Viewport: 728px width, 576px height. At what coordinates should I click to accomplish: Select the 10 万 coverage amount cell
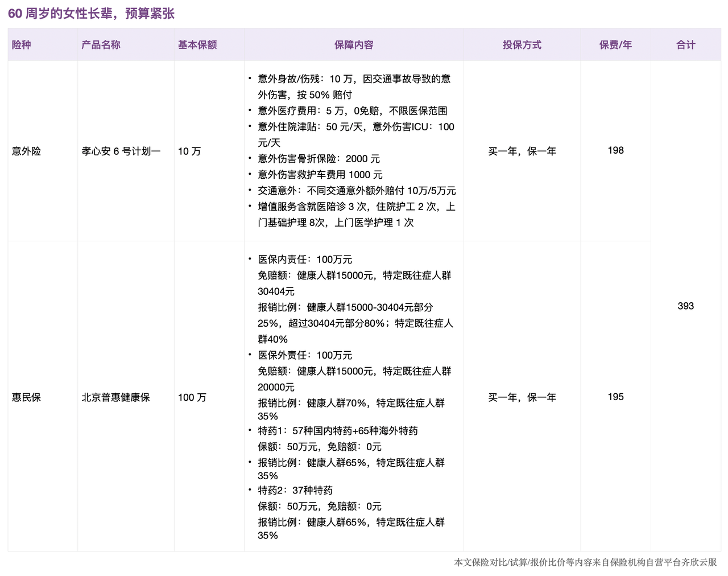coord(189,151)
